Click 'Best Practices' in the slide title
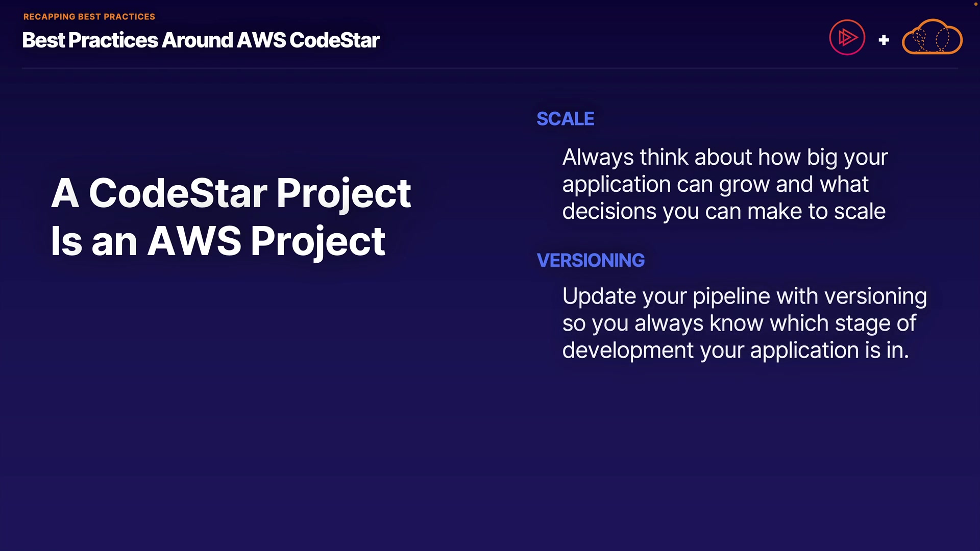Image resolution: width=980 pixels, height=551 pixels. click(x=90, y=40)
